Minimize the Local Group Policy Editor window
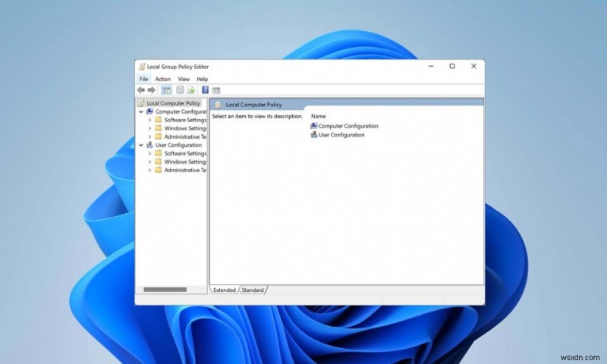This screenshot has height=364, width=607. tap(431, 66)
